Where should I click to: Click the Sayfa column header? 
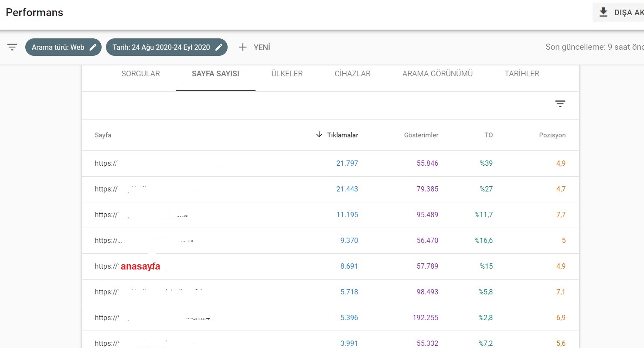pos(103,135)
